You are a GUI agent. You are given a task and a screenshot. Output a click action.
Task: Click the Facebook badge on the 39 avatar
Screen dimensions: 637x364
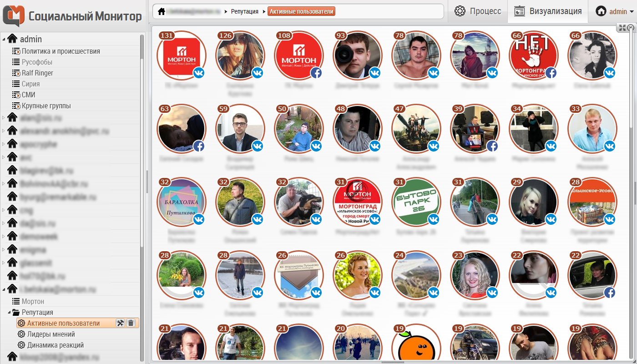tap(492, 146)
